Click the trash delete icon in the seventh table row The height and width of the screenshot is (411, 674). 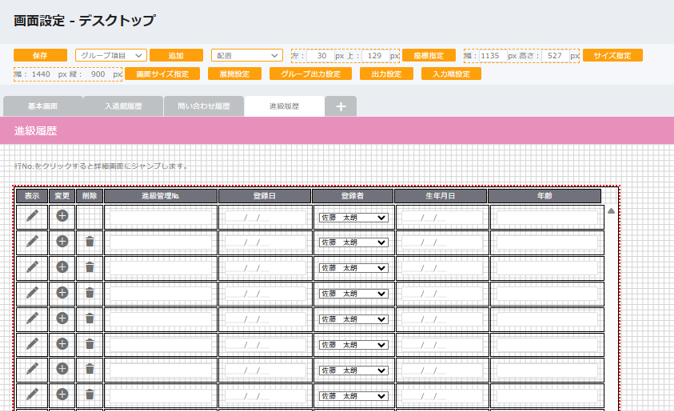89,368
